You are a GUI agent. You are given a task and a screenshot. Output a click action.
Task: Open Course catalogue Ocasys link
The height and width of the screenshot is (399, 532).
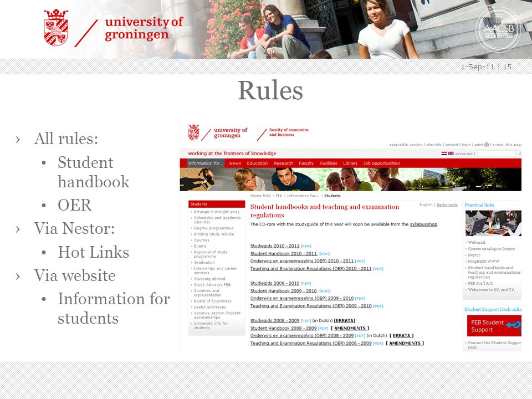pyautogui.click(x=492, y=249)
